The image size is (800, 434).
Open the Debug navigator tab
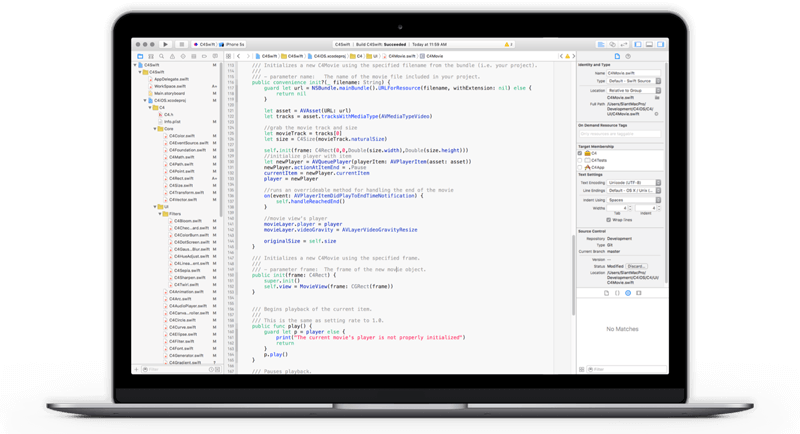[x=193, y=56]
